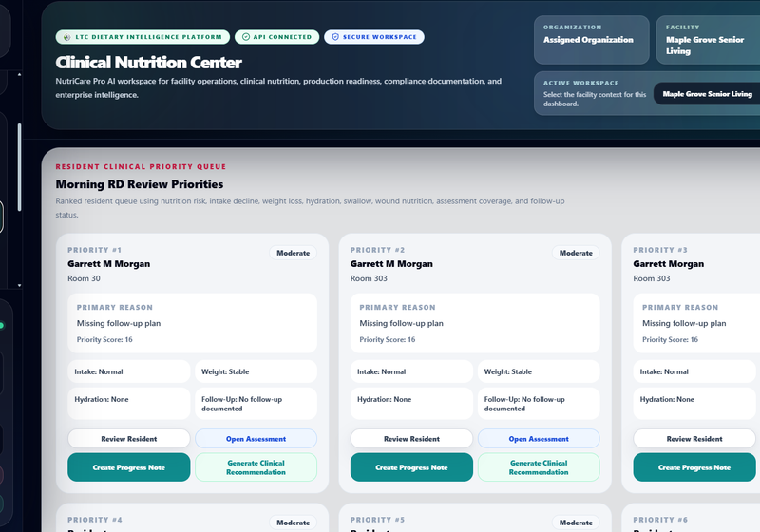Screen dimensions: 760x532
Task: Open Assessment for the Priority #1 resident
Action: tap(256, 439)
